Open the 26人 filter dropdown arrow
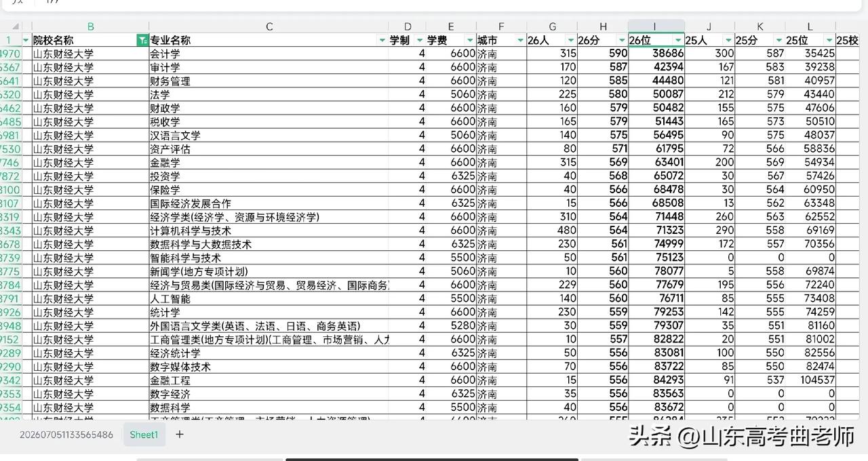868x461 pixels. 571,41
